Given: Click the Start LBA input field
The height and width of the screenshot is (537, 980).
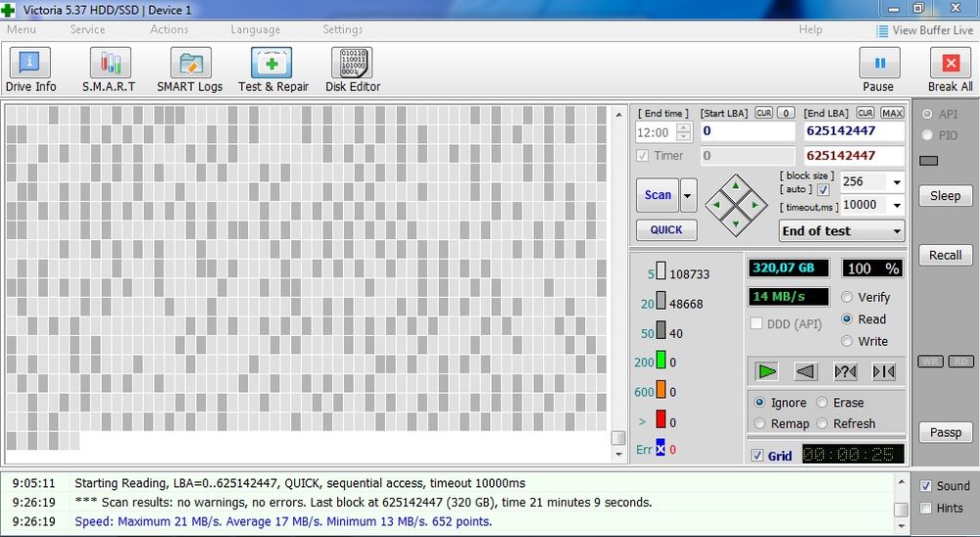Looking at the screenshot, I should tap(748, 131).
